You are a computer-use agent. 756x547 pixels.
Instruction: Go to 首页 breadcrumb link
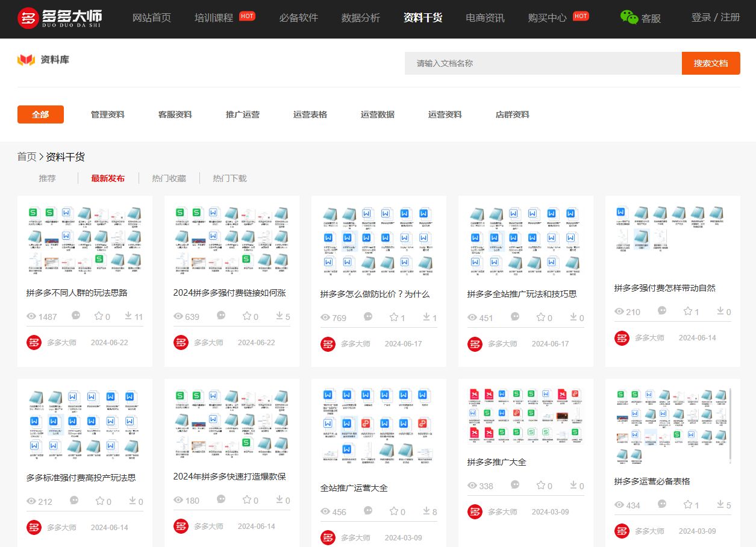point(27,157)
